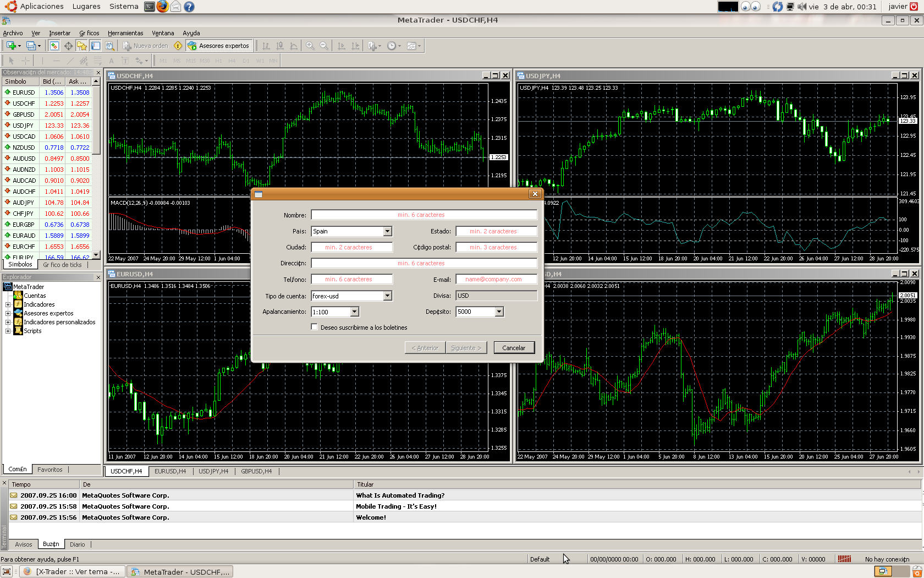This screenshot has width=924, height=578.
Task: Open Firefox from the top panel
Action: (162, 7)
